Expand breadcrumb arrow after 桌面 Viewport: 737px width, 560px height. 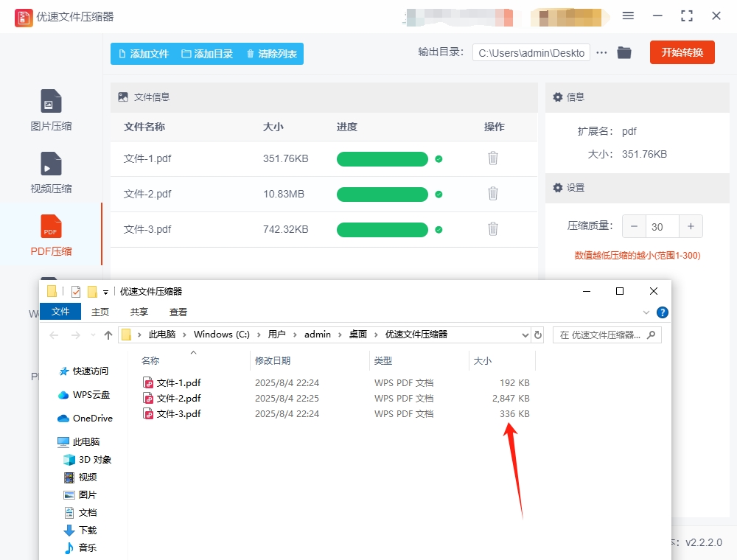tap(376, 335)
